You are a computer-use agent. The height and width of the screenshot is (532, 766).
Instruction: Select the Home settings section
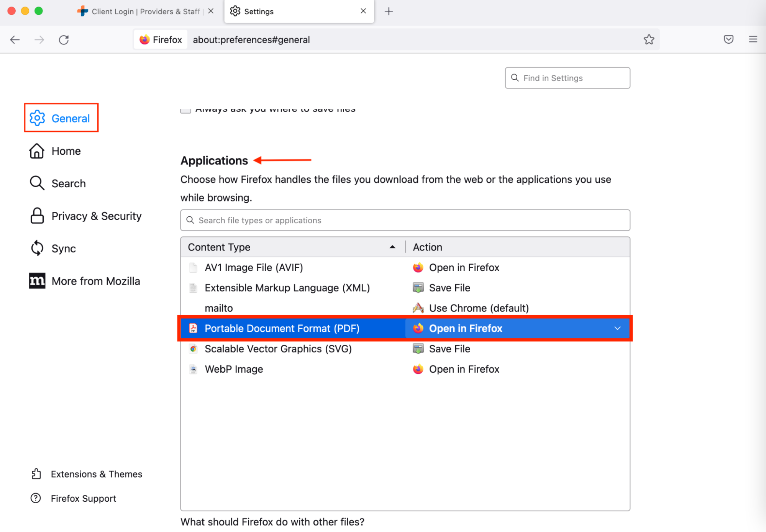66,151
